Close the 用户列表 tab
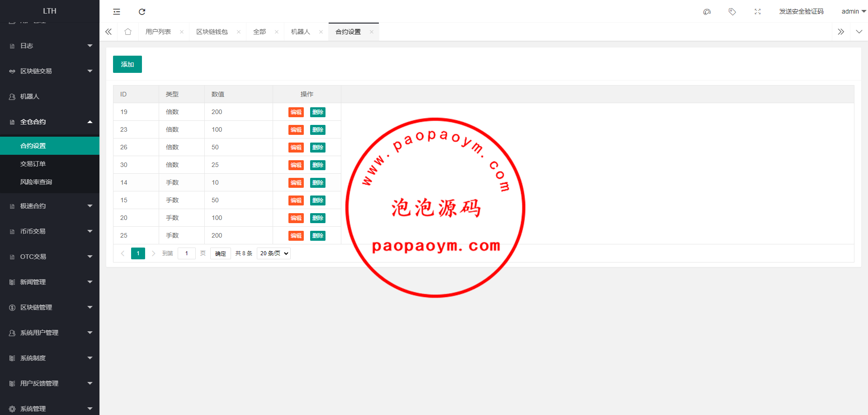The height and width of the screenshot is (415, 868). coord(182,32)
